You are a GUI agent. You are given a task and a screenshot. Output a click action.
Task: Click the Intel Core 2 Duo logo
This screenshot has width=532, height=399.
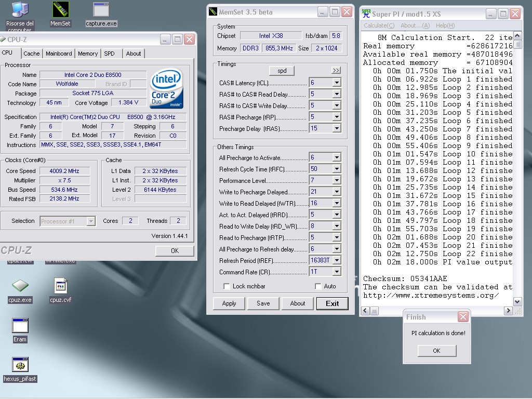click(167, 89)
